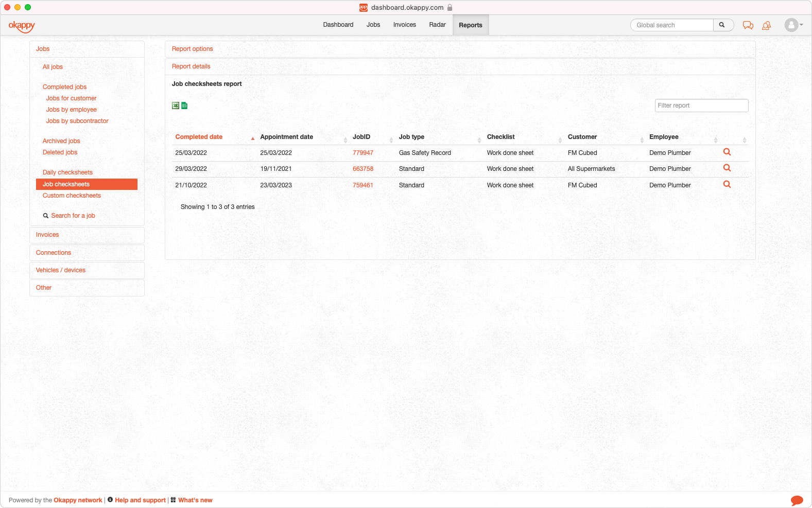Open the Invoices top navigation tab

[x=405, y=25]
